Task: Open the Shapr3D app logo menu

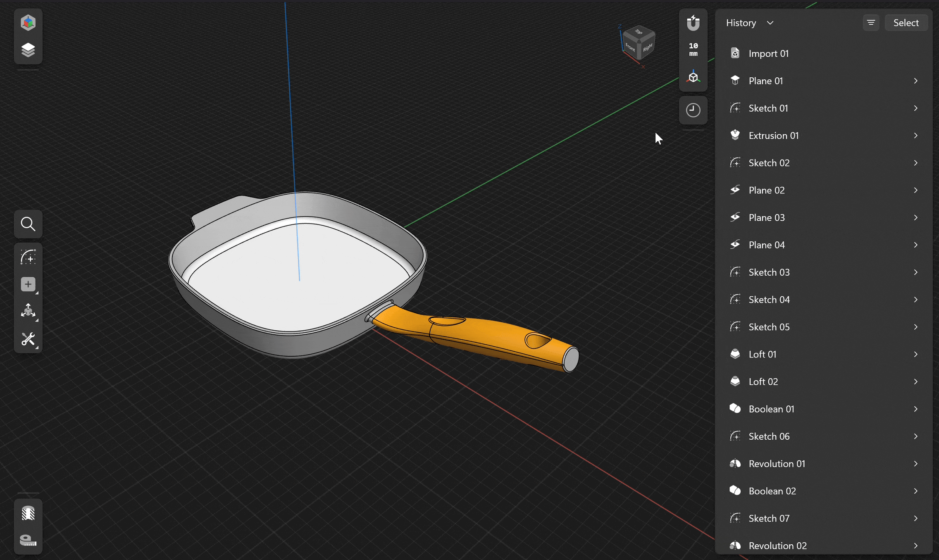Action: click(x=28, y=23)
